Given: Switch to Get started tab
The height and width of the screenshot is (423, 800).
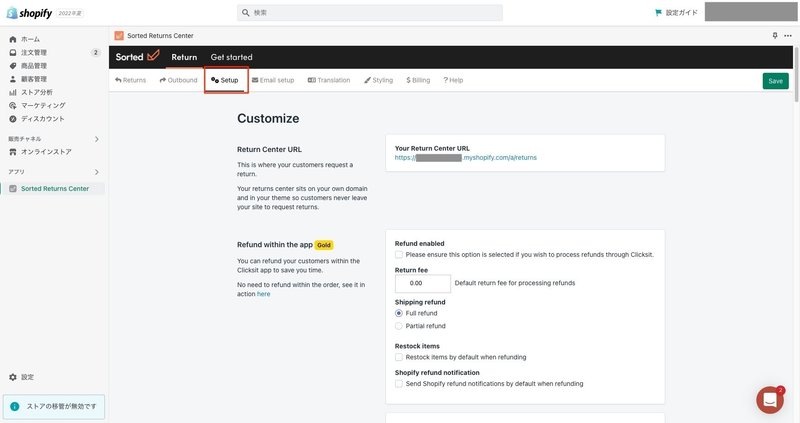Looking at the screenshot, I should (x=232, y=57).
